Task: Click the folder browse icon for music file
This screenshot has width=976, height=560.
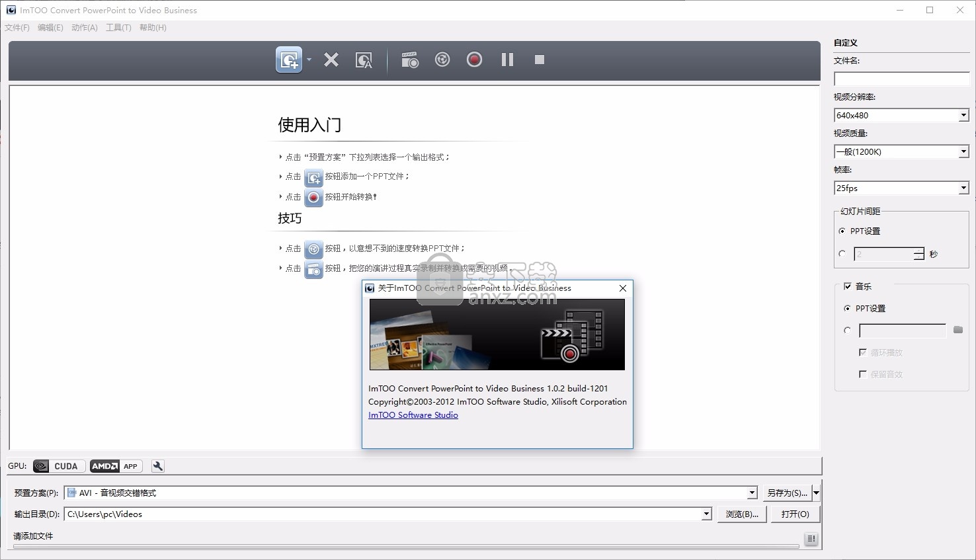Action: pos(958,330)
